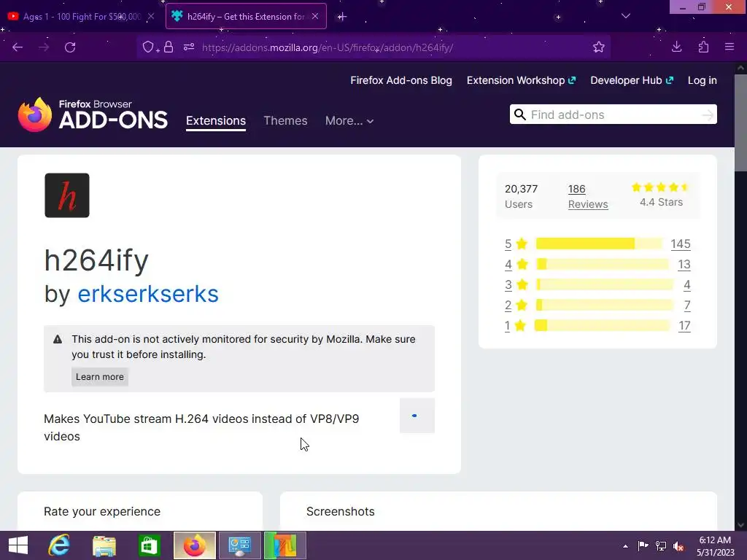Click the h264ify extension icon

(67, 195)
